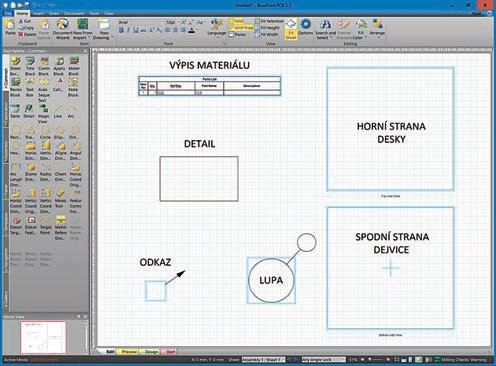The width and height of the screenshot is (496, 366).
Task: Select the Rectangle drawing tool
Action: [x=15, y=132]
